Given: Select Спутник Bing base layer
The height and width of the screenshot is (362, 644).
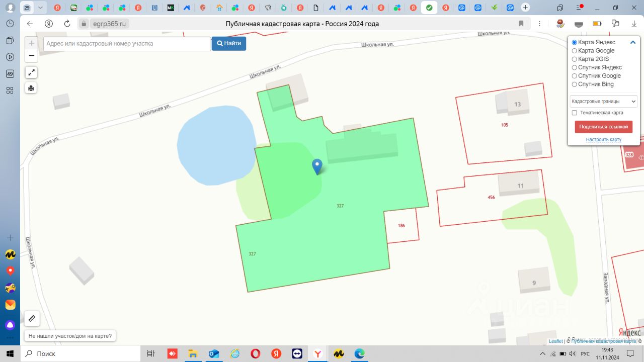Looking at the screenshot, I should click(x=575, y=84).
